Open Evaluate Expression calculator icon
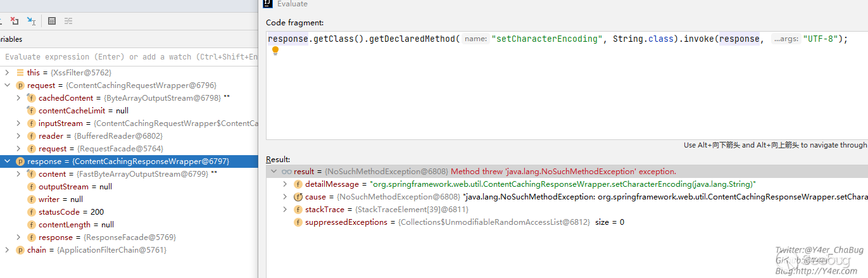The image size is (868, 278). 52,21
